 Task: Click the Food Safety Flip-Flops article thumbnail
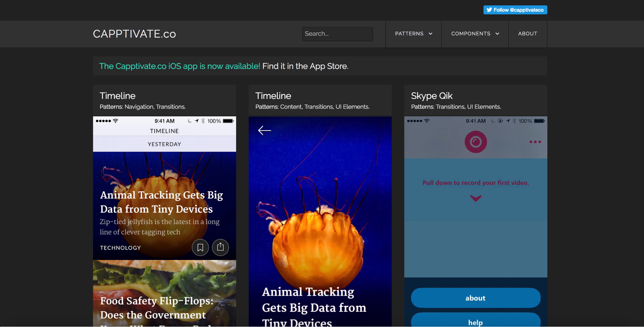[164, 293]
